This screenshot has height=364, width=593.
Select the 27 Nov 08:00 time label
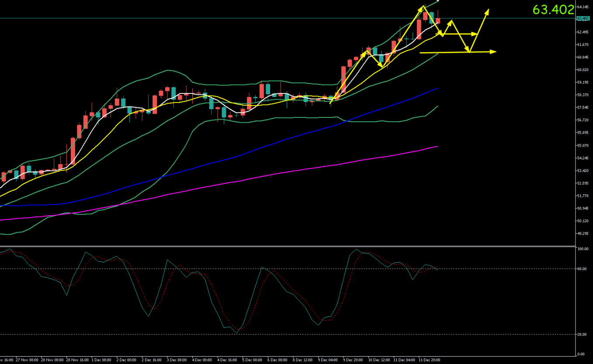(26, 360)
